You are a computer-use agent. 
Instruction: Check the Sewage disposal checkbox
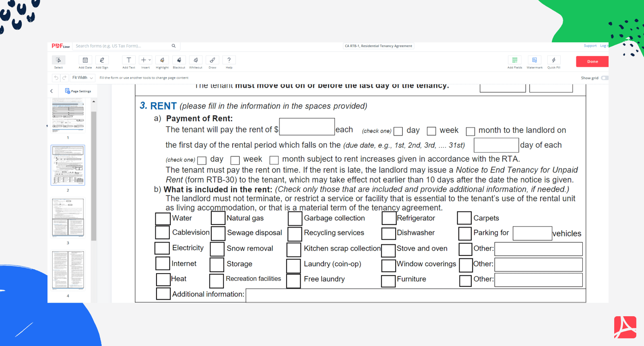click(218, 233)
